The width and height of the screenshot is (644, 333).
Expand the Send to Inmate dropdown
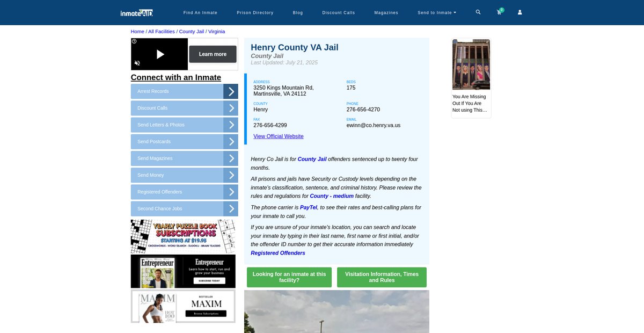(x=437, y=12)
